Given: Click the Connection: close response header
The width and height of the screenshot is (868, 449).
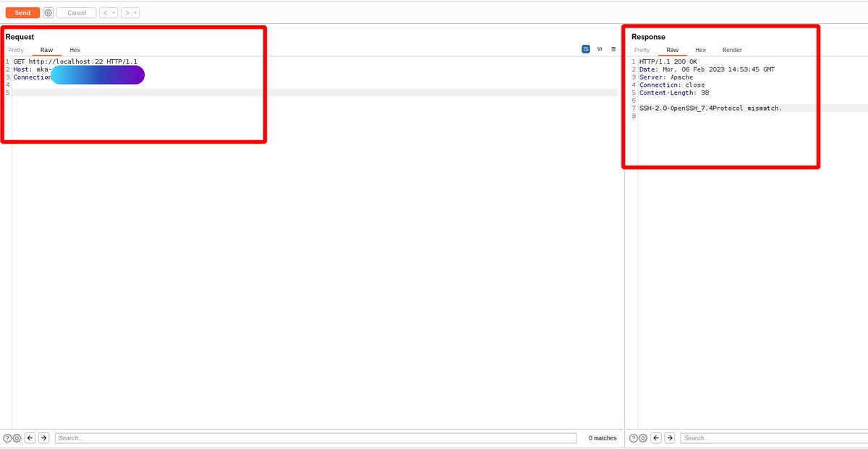Looking at the screenshot, I should click(672, 85).
